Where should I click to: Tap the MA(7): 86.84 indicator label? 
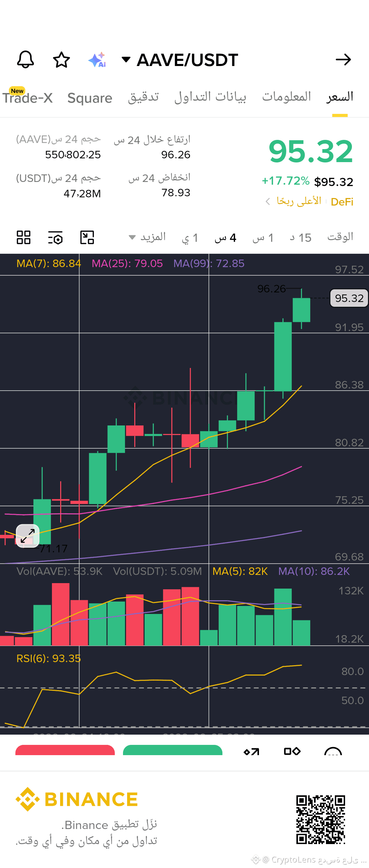(x=49, y=263)
